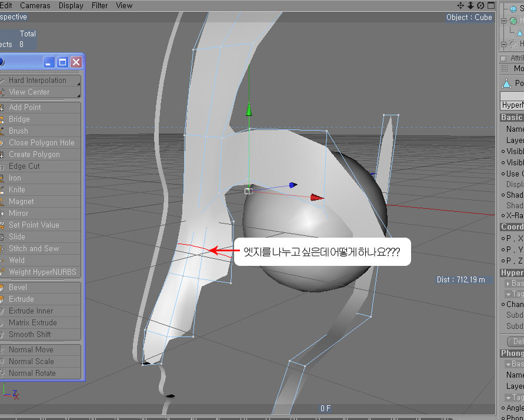This screenshot has width=524, height=420.
Task: Toggle the viewport maximize view icon
Action: tap(490, 5)
